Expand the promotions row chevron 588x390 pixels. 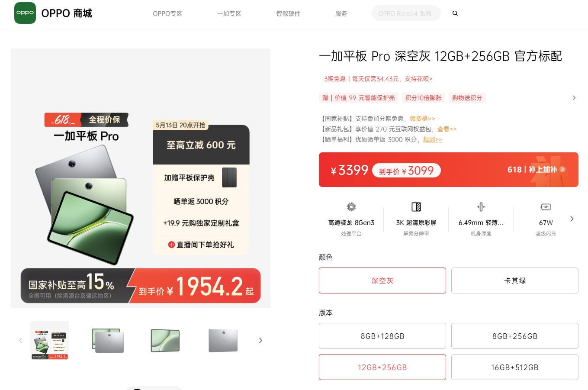click(574, 98)
